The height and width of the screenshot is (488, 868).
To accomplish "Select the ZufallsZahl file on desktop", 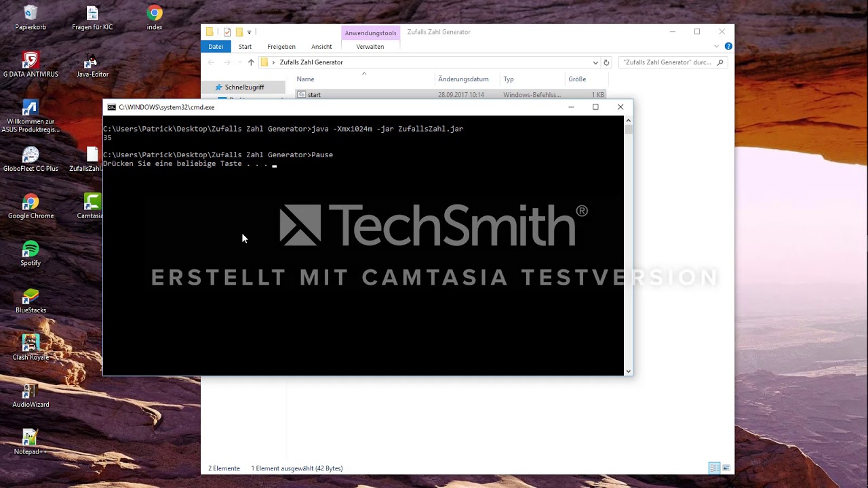I will tap(86, 160).
